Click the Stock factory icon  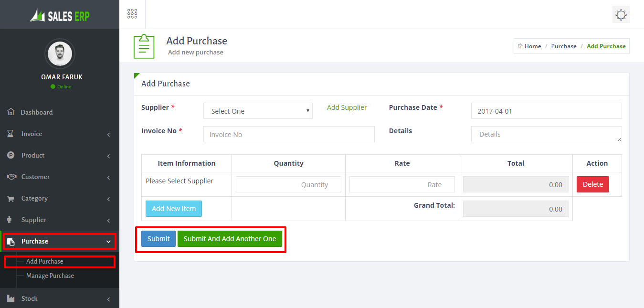pyautogui.click(x=11, y=298)
